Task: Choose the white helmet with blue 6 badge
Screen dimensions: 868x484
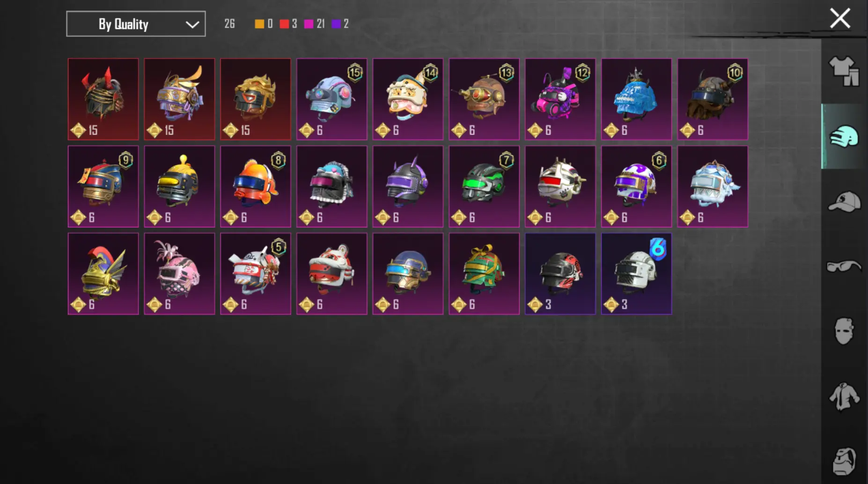Action: click(x=636, y=274)
